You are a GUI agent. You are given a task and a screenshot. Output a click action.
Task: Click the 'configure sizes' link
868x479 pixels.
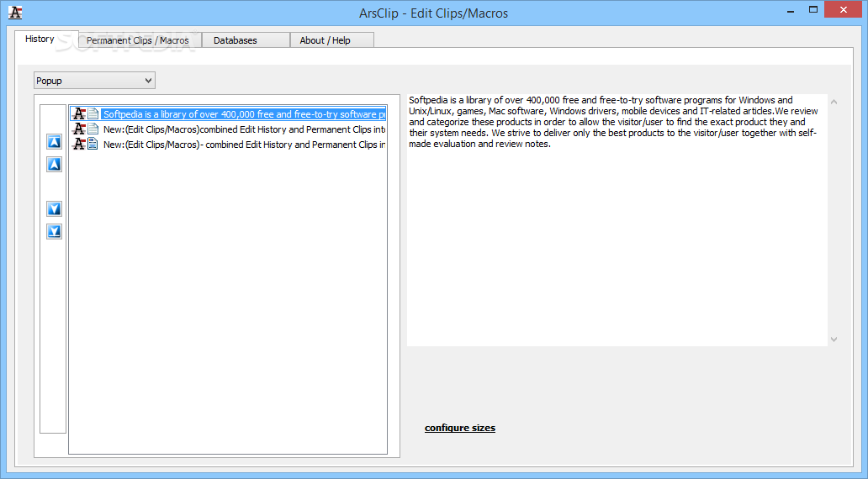point(460,428)
